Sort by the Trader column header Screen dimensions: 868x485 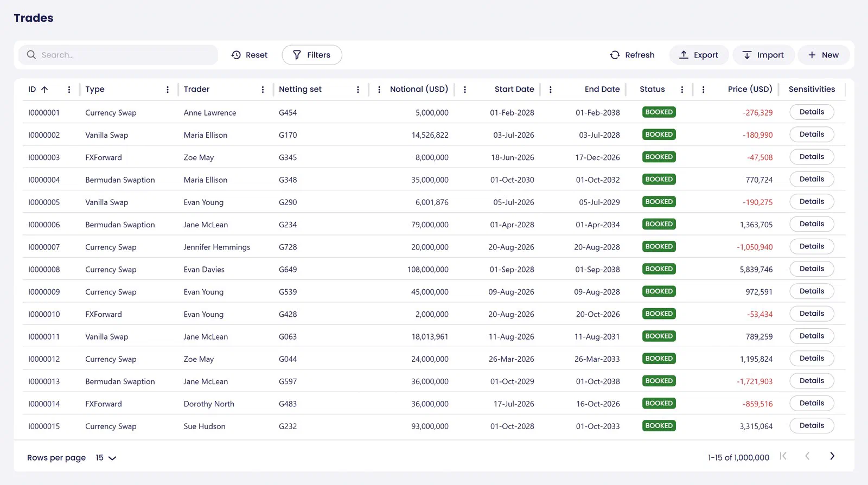196,90
